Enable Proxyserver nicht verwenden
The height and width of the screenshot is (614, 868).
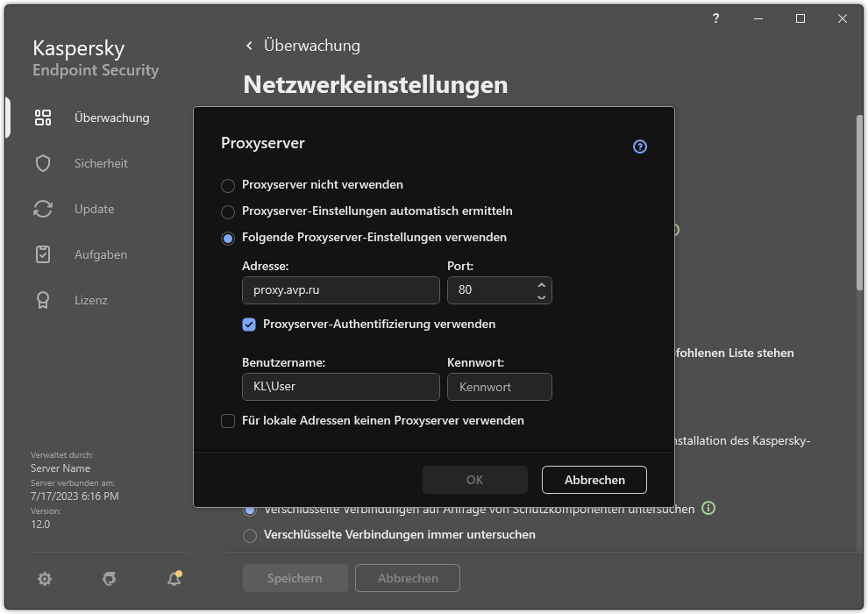pyautogui.click(x=228, y=185)
